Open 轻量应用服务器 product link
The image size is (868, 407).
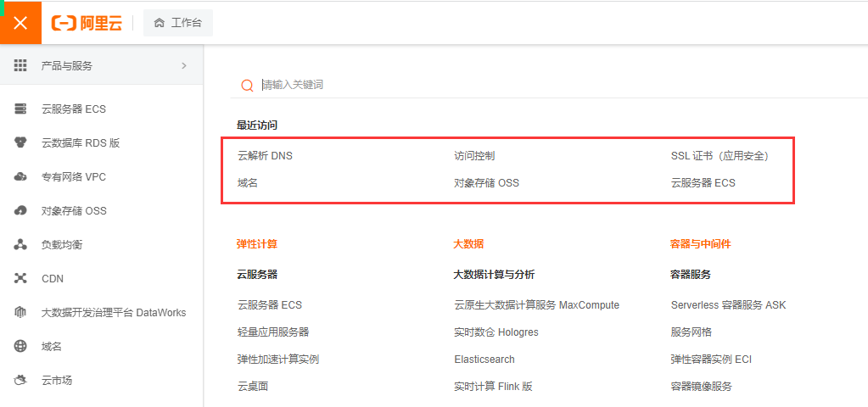point(273,332)
